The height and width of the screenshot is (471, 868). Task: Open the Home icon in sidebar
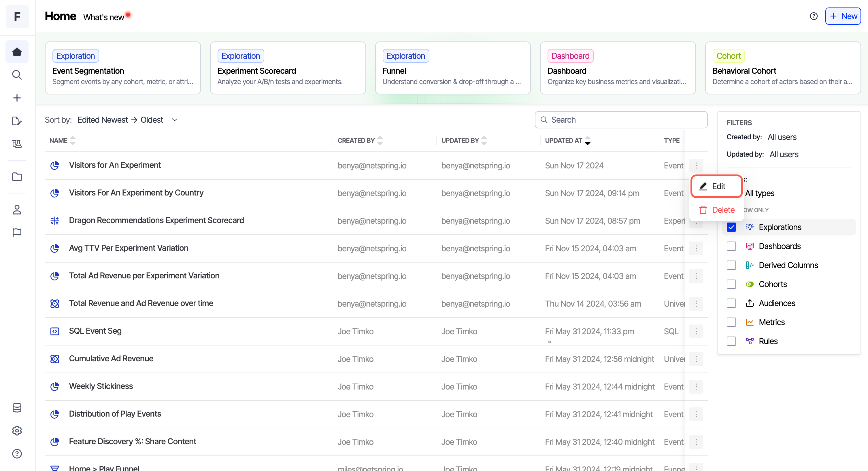17,52
